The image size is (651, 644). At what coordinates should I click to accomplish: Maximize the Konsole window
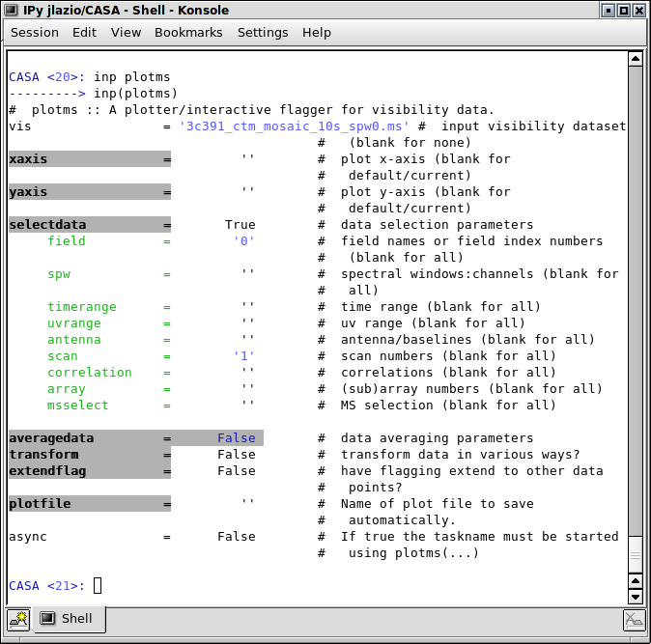tap(623, 11)
